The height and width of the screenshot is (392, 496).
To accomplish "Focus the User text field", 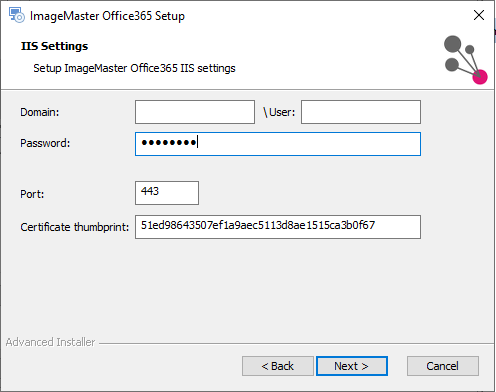I will coord(361,112).
